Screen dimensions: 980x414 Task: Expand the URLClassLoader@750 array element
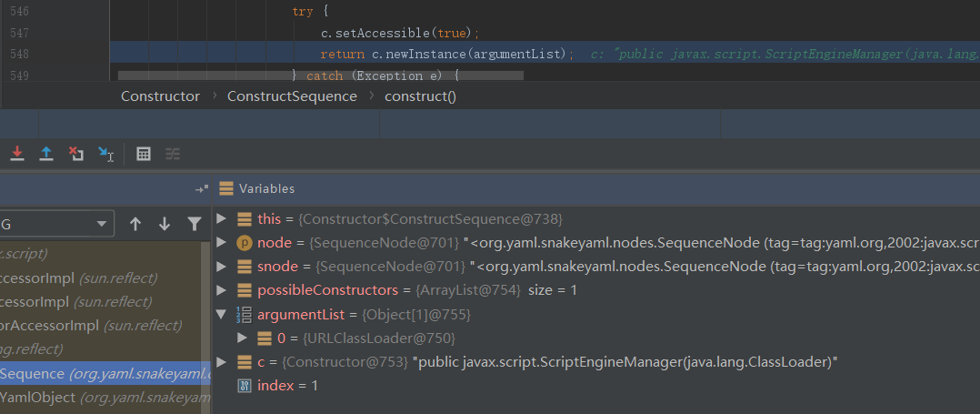click(x=242, y=338)
